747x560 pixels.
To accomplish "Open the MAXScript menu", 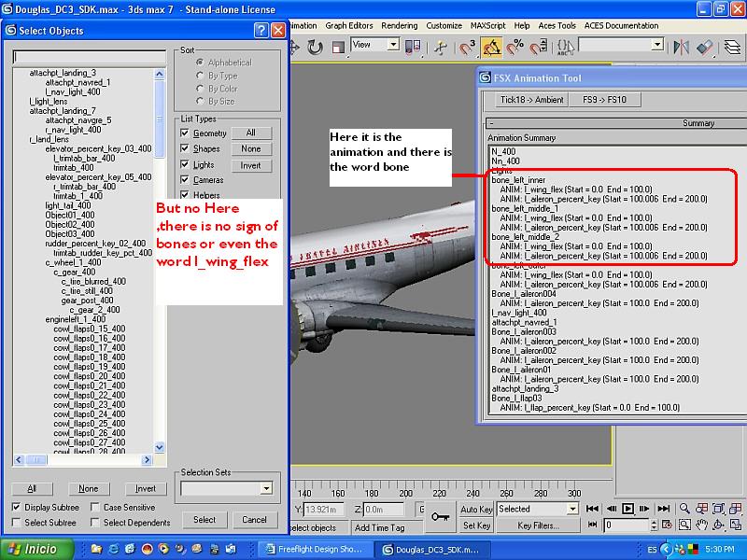I will (486, 25).
